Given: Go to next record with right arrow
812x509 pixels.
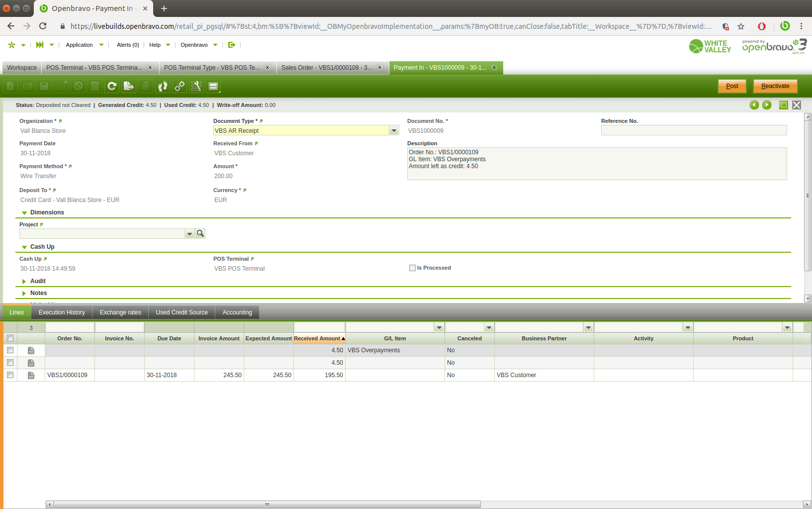Looking at the screenshot, I should 767,105.
